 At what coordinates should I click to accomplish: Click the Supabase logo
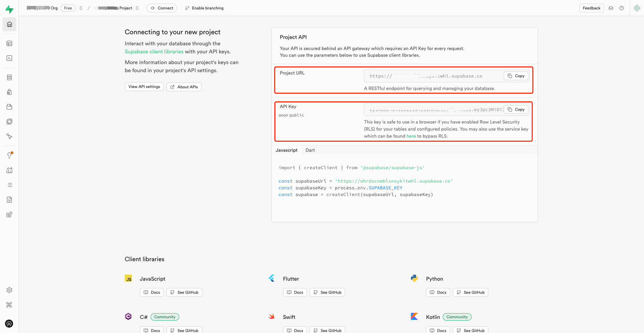(x=9, y=9)
